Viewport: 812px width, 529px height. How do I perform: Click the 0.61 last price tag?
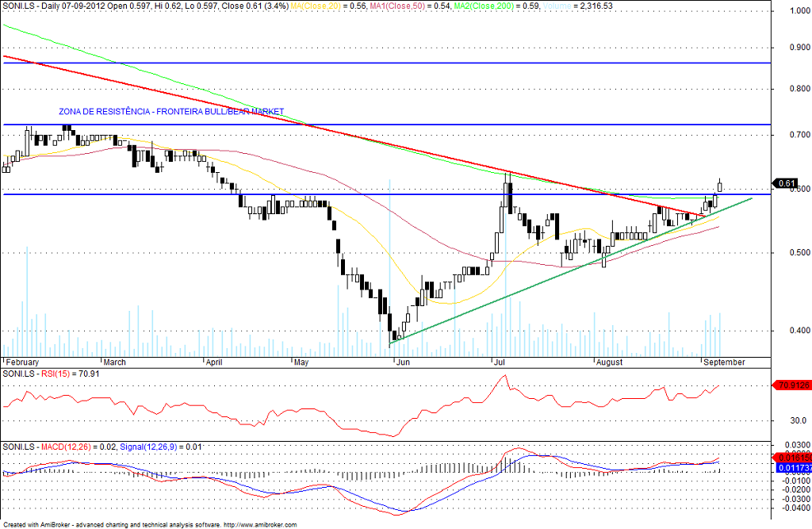pos(787,183)
